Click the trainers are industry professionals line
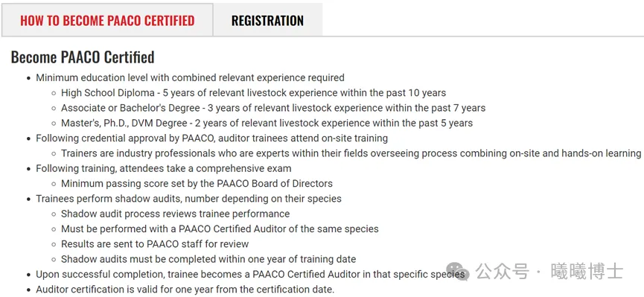 coord(351,153)
